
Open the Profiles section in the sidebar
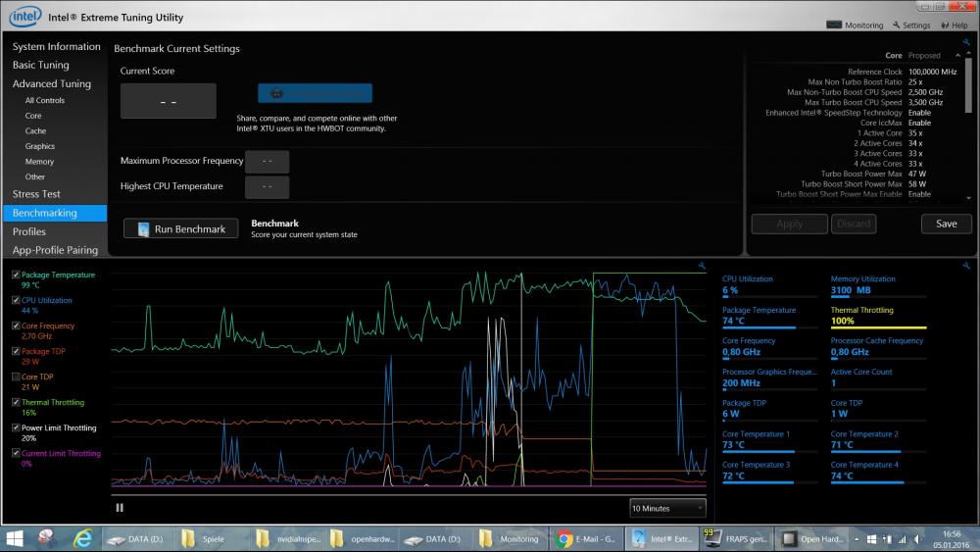[x=29, y=231]
